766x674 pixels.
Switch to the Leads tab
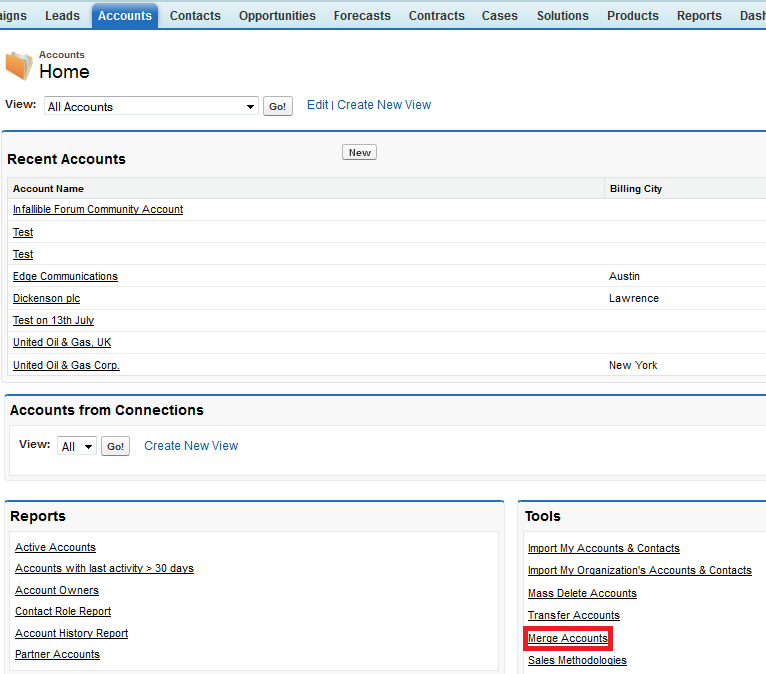pyautogui.click(x=62, y=16)
